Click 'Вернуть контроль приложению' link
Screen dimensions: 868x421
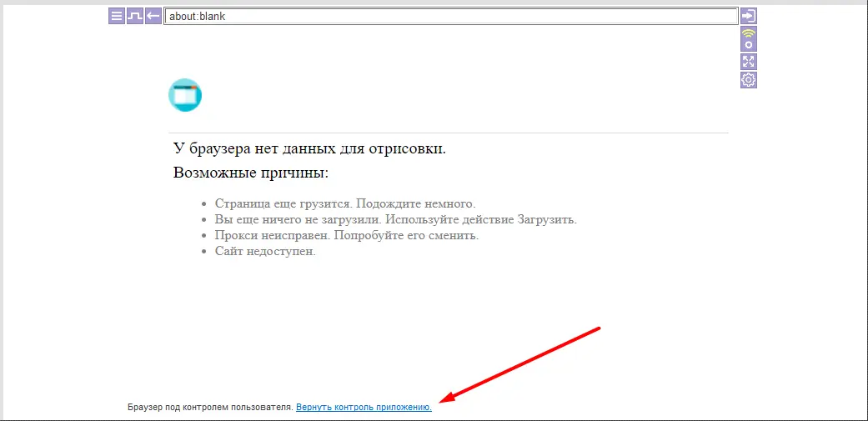[364, 407]
